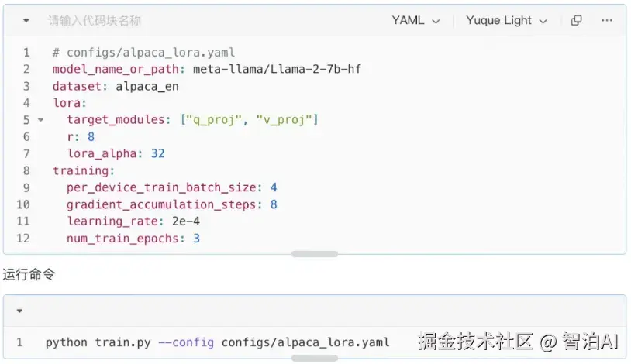Open the code block more options menu
The height and width of the screenshot is (364, 631).
[606, 20]
